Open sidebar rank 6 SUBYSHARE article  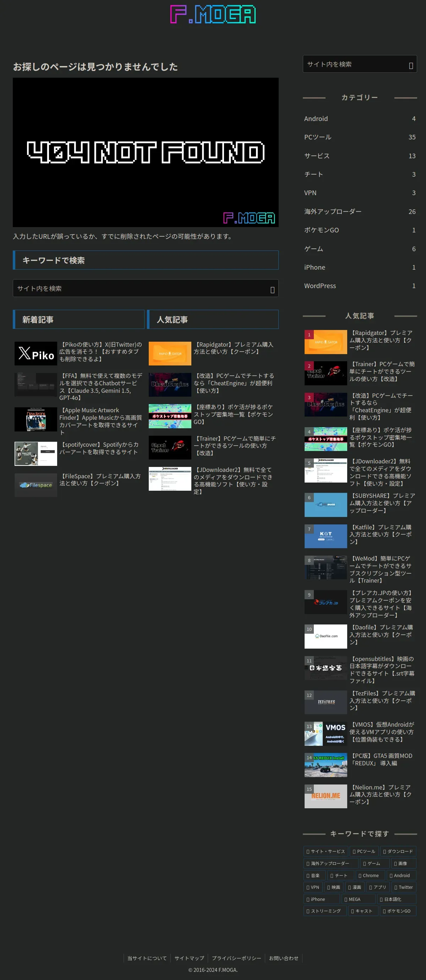[360, 505]
